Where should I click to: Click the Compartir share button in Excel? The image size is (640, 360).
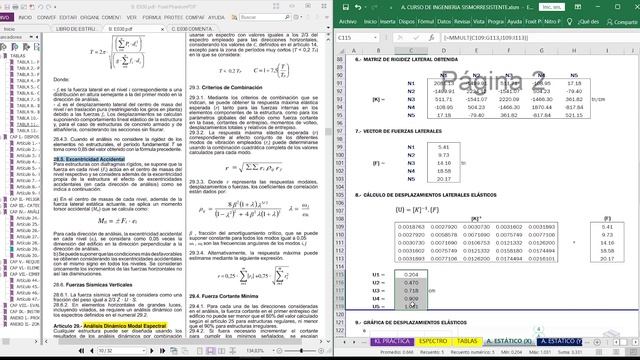click(x=622, y=22)
